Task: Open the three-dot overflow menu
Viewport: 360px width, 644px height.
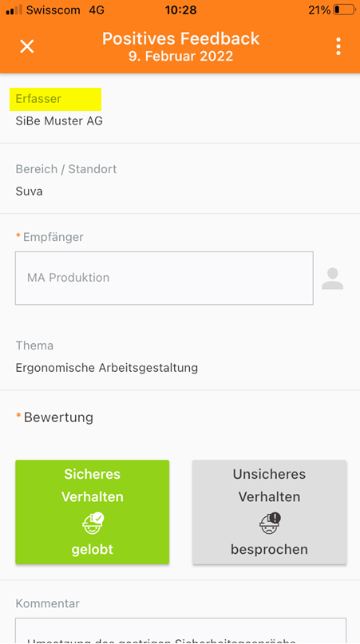Action: (x=338, y=46)
